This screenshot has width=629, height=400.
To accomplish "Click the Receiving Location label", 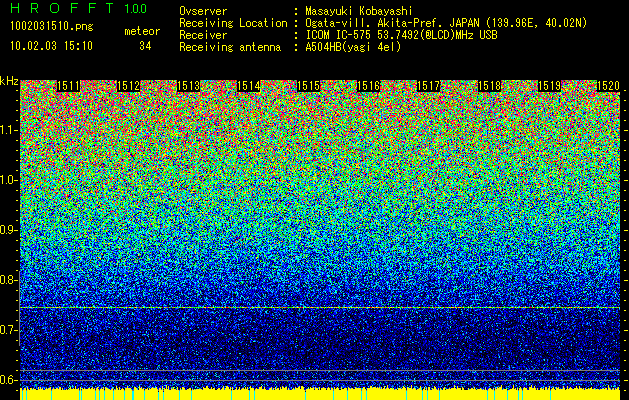I will click(233, 23).
